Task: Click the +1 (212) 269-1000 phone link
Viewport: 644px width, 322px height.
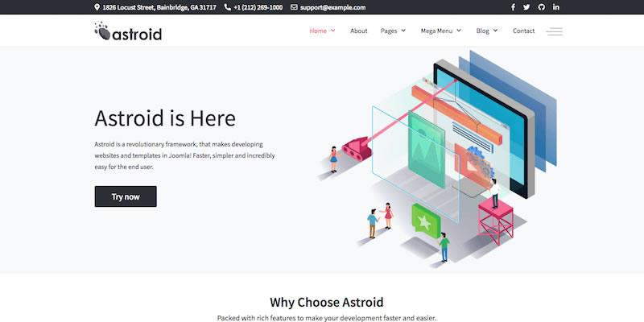Action: (x=258, y=7)
